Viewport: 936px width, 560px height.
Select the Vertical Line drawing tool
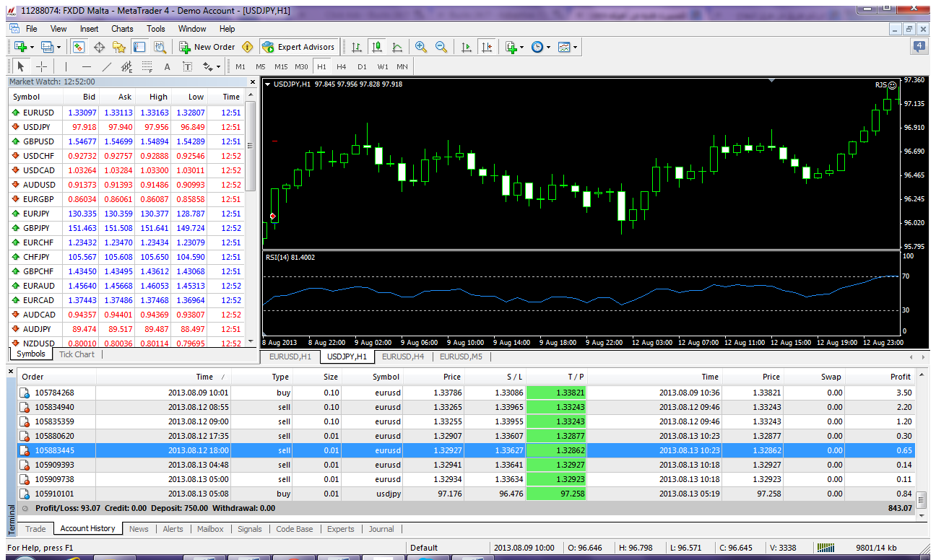[66, 66]
